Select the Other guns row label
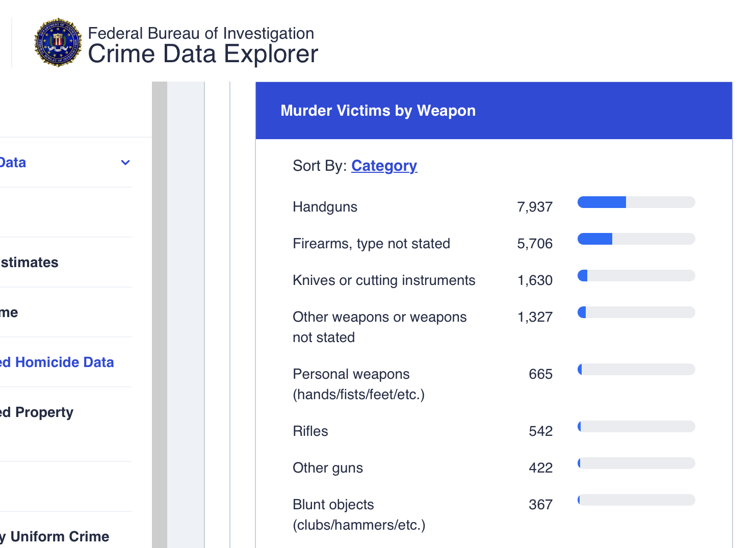 (x=327, y=468)
